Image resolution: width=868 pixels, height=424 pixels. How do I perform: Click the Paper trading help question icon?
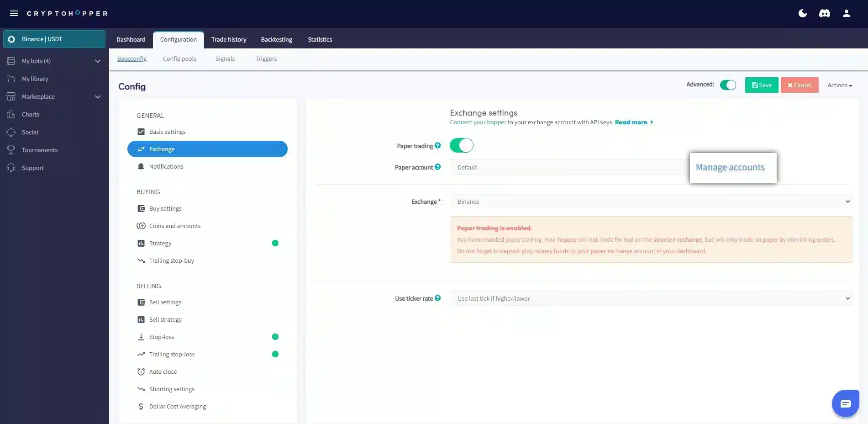click(x=437, y=145)
